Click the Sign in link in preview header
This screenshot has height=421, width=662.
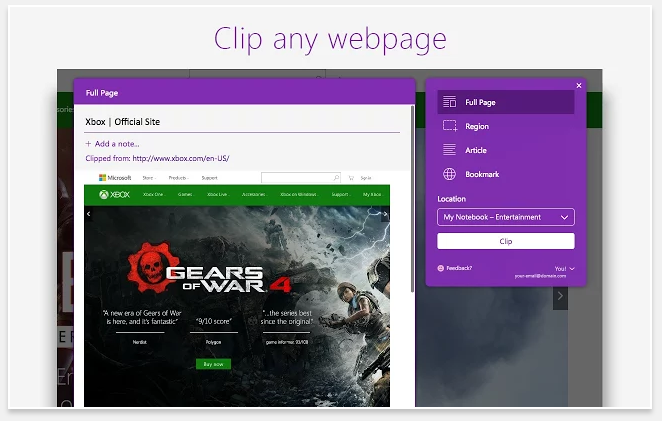coord(366,178)
